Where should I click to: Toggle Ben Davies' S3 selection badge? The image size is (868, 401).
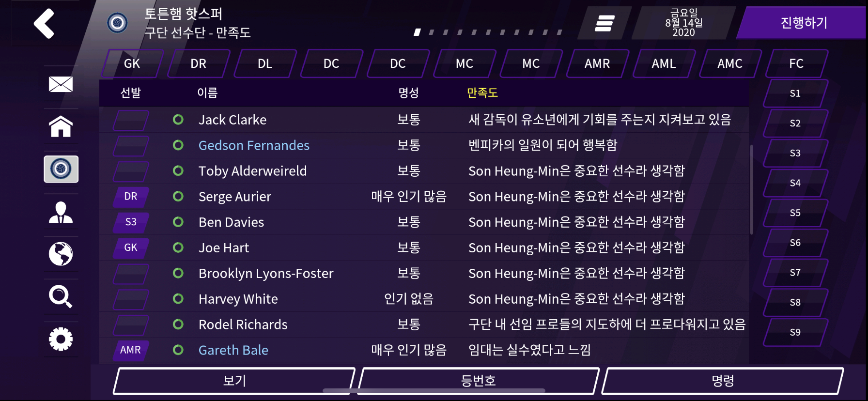131,222
